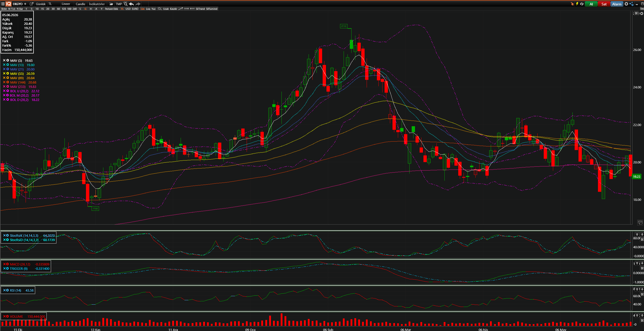Open saved templates folder icon
The width and height of the screenshot is (644, 331).
coord(111,4)
